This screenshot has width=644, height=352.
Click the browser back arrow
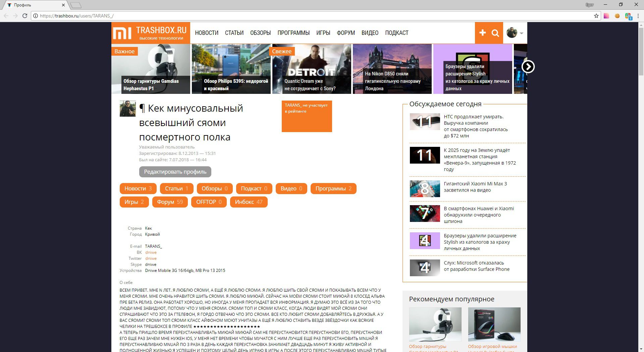(x=6, y=16)
